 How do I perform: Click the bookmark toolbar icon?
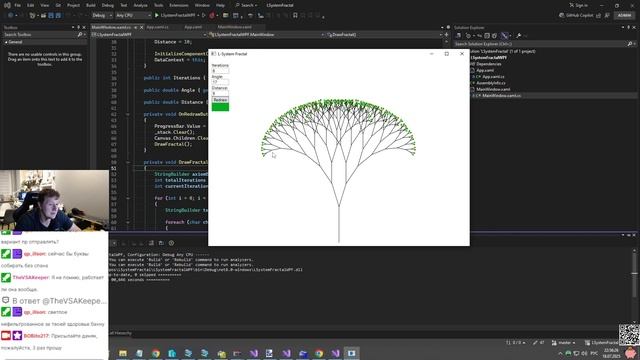coord(295,15)
